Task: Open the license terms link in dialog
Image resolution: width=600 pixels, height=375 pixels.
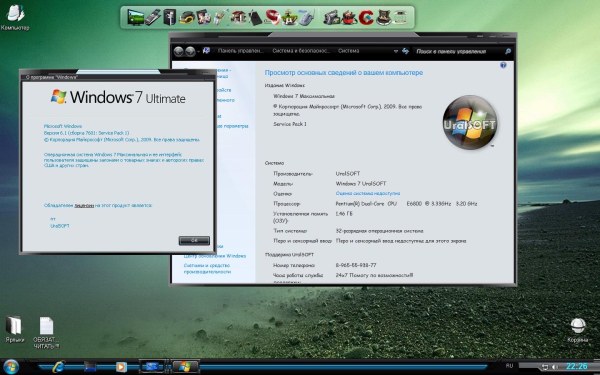Action: tap(84, 205)
